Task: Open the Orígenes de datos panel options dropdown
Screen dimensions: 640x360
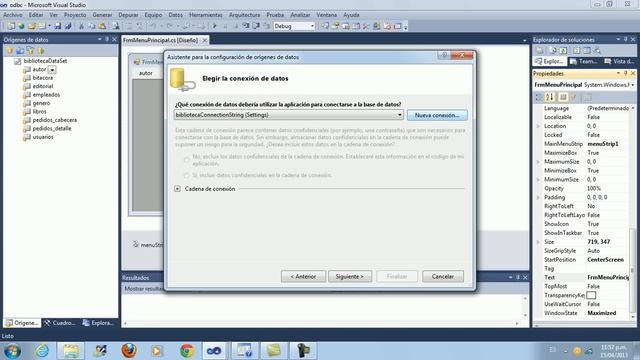Action: click(x=100, y=39)
